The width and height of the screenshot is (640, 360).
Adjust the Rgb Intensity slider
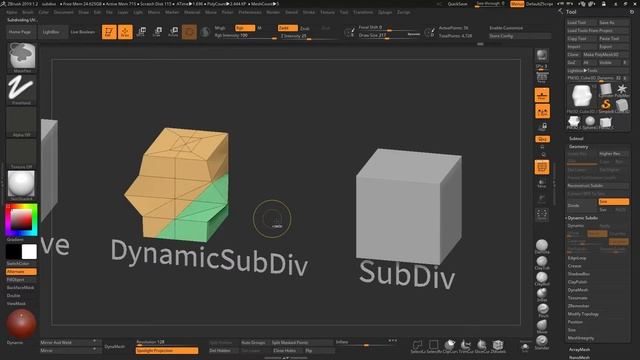[245, 36]
